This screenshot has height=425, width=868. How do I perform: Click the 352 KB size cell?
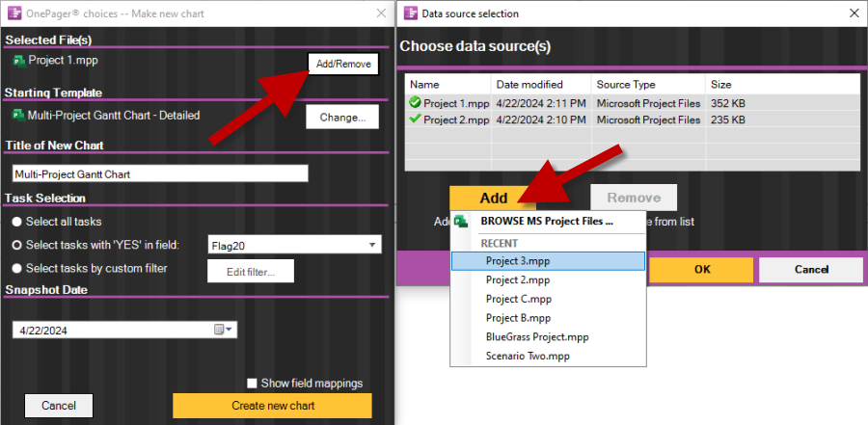point(728,103)
